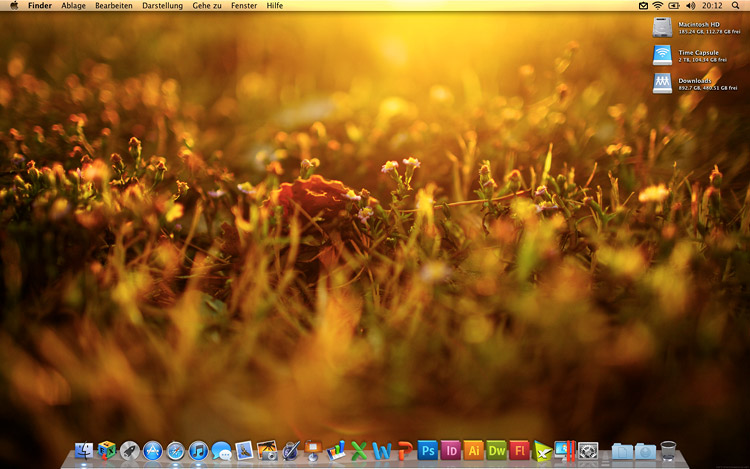The image size is (750, 469).
Task: Click the battery status icon
Action: coord(674,5)
